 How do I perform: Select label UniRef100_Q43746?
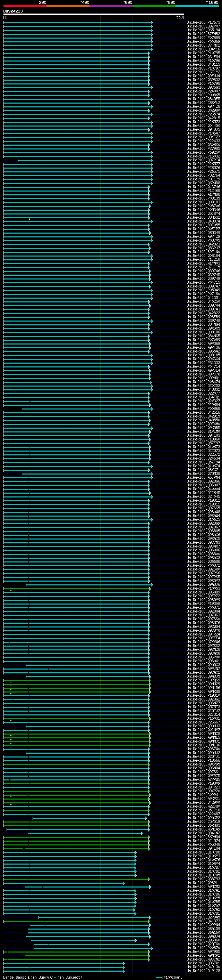coord(203,187)
